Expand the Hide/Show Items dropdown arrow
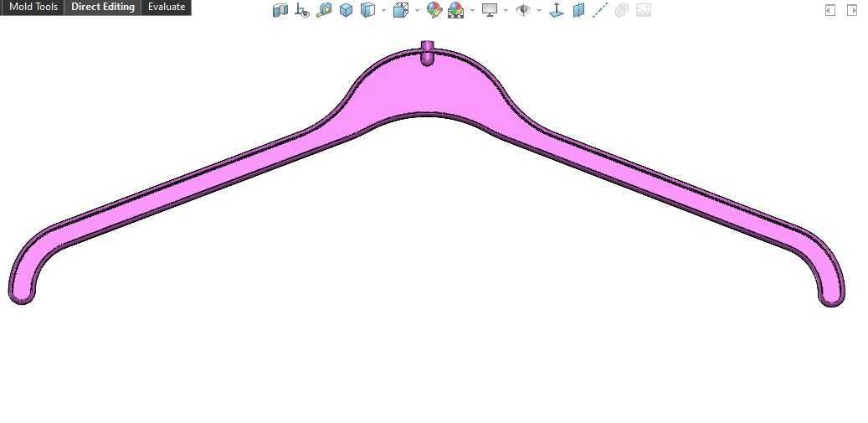868x423 pixels. point(538,10)
